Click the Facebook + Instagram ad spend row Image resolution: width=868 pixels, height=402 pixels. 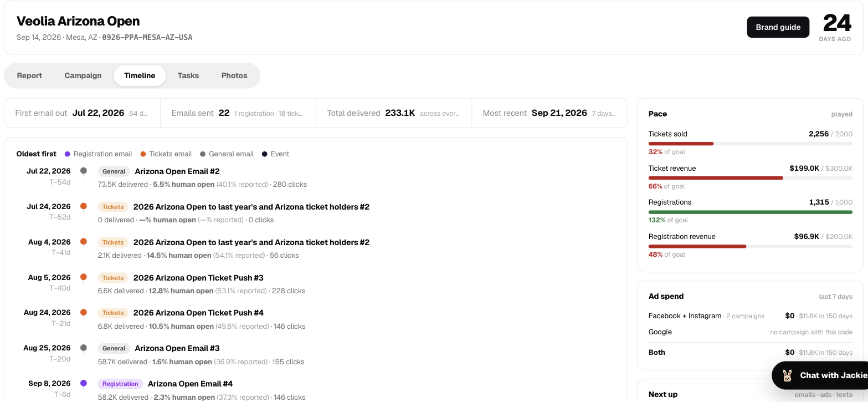click(751, 316)
